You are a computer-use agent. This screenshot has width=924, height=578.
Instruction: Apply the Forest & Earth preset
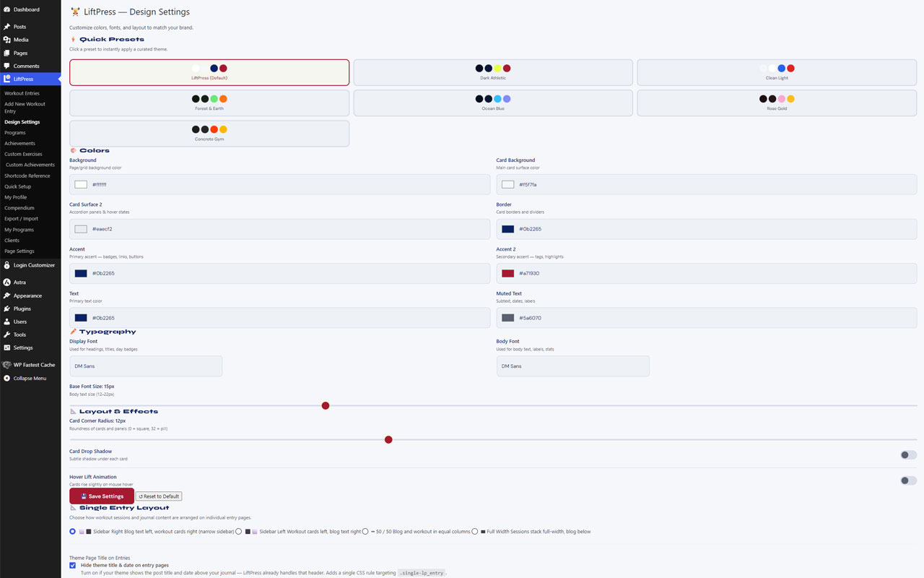[209, 103]
